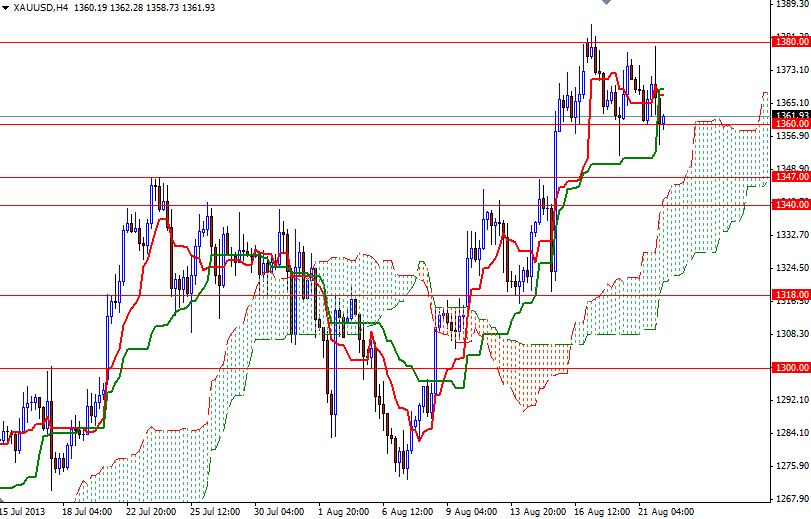
Task: Click the 1365.10 price scale value
Action: click(793, 103)
